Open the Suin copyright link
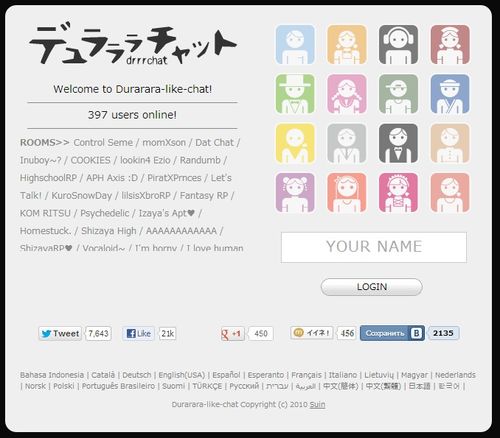Viewport: 500px width, 438px height. (317, 404)
